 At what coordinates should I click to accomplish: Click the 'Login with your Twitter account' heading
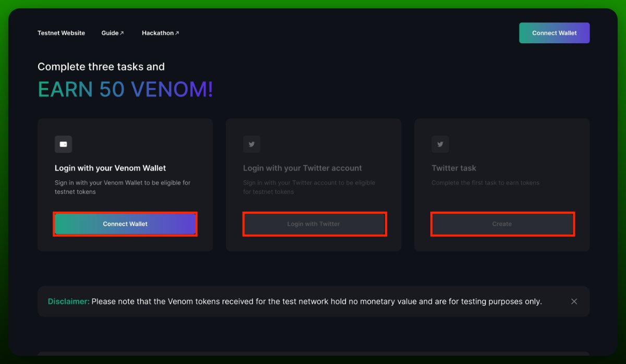(x=302, y=168)
